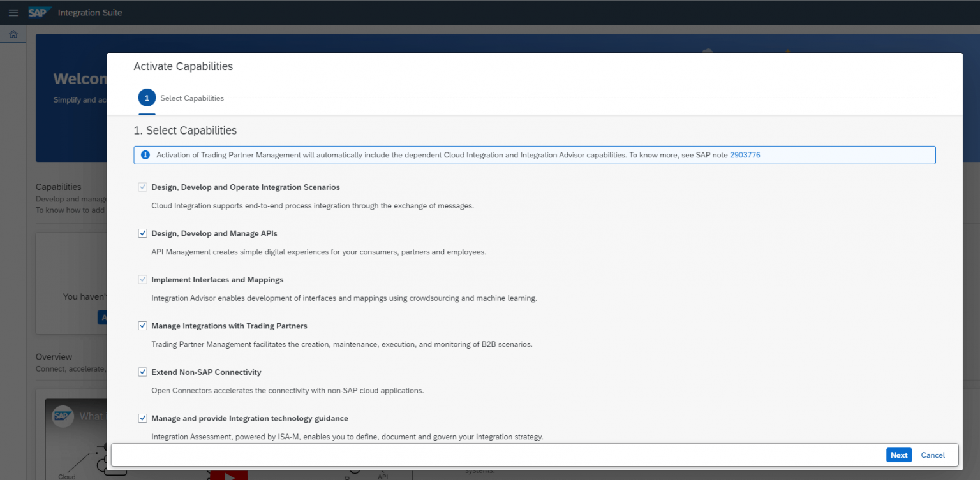Select the Home icon in the left sidebar
Screen dimensions: 980x480
click(x=13, y=34)
